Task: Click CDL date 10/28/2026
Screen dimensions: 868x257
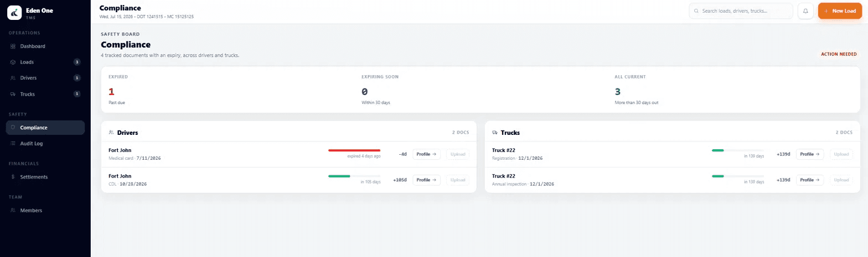Action: coord(133,183)
